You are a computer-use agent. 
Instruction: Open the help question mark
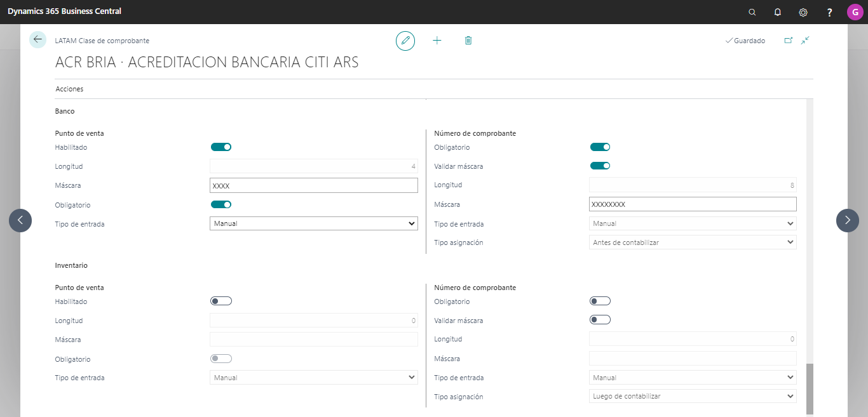coord(829,12)
